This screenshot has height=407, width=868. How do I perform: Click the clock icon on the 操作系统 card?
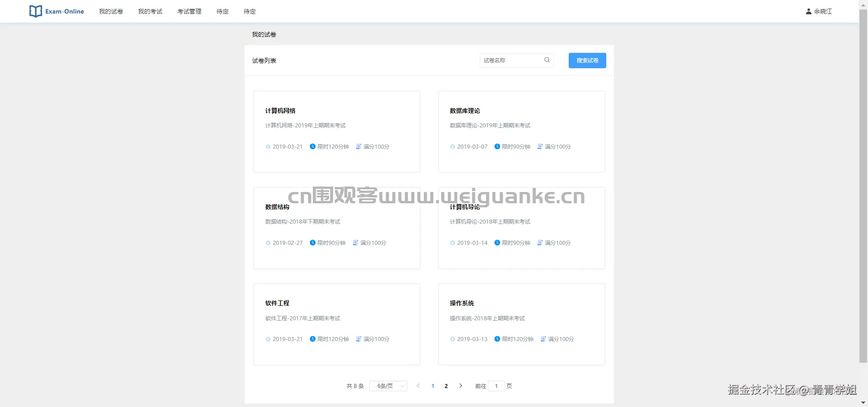click(x=497, y=339)
